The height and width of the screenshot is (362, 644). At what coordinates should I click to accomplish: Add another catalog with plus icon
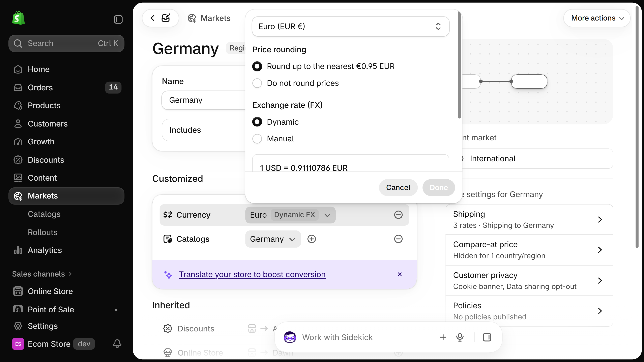pos(312,239)
